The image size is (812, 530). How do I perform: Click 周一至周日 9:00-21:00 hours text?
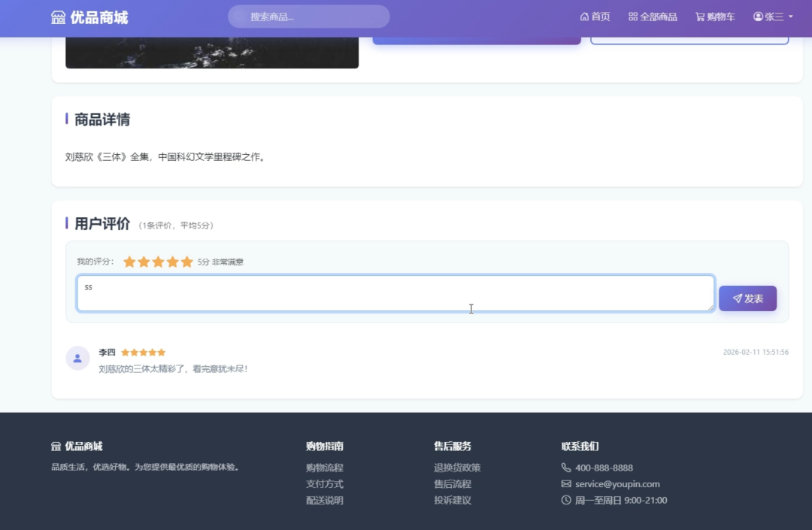[621, 500]
